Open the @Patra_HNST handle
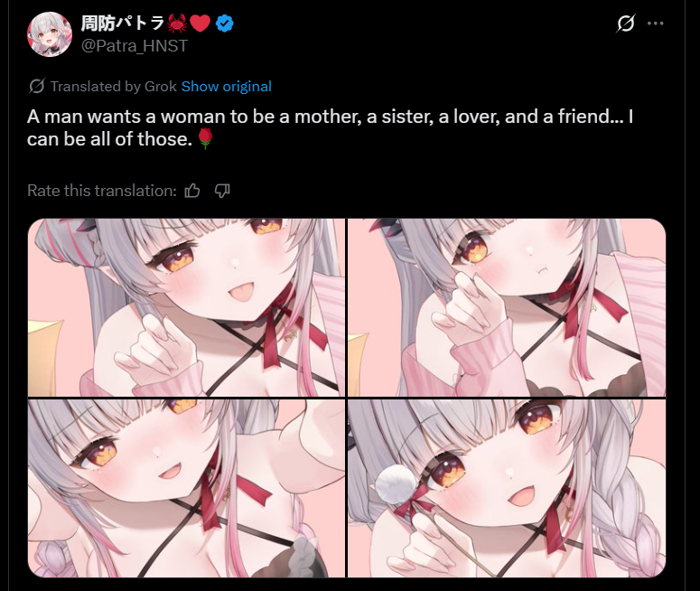This screenshot has width=700, height=591. tap(135, 46)
